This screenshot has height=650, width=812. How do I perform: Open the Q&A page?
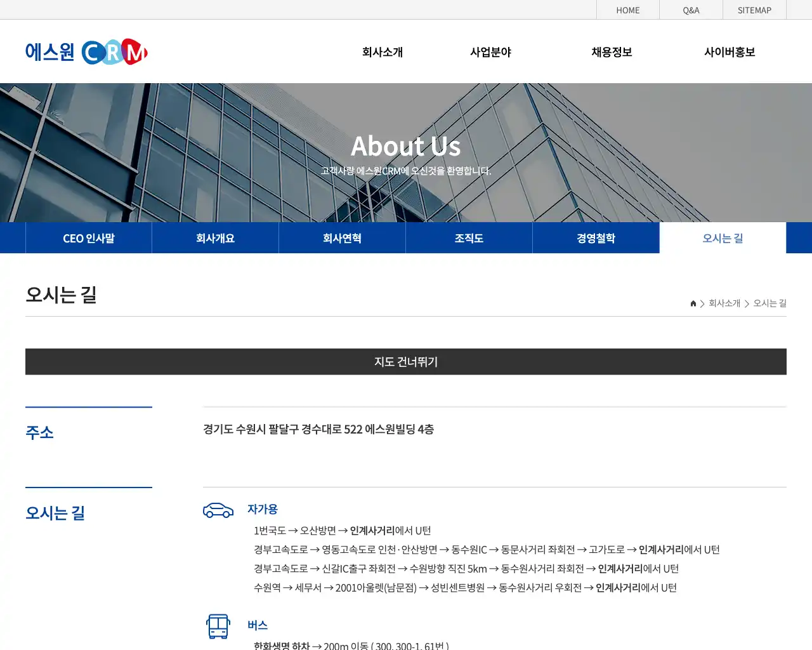tap(691, 10)
